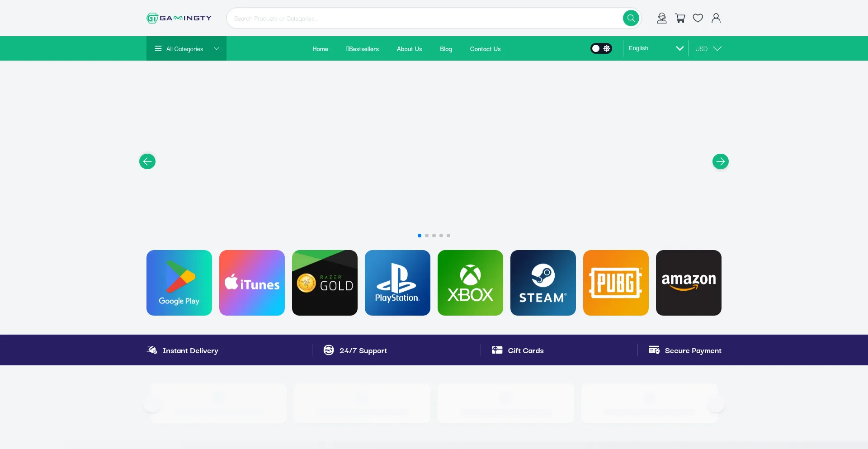Select the first carousel pagination dot
This screenshot has height=449, width=868.
tap(420, 236)
